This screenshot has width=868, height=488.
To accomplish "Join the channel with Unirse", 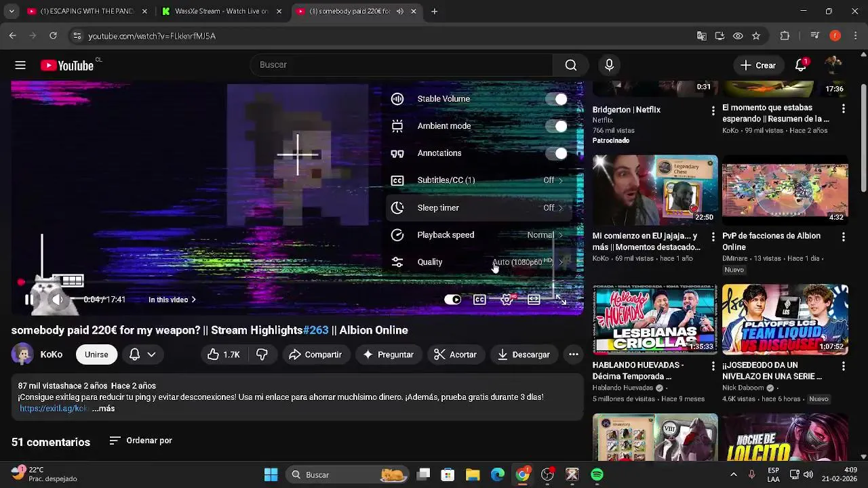I will 96,354.
